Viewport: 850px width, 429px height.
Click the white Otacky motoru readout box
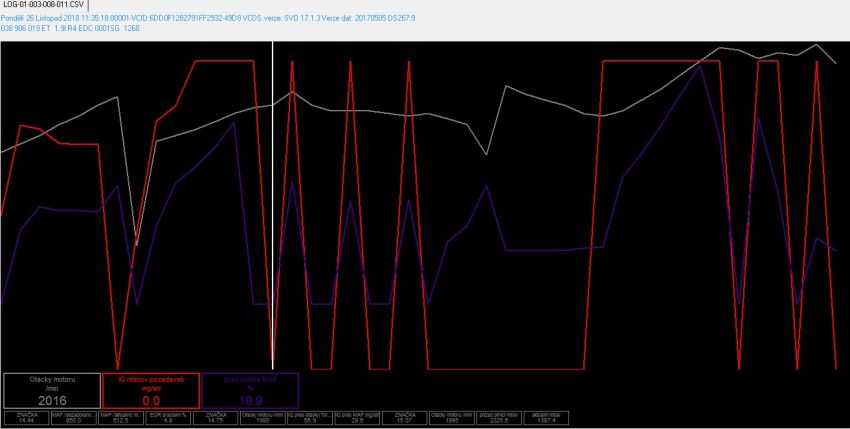(52, 390)
